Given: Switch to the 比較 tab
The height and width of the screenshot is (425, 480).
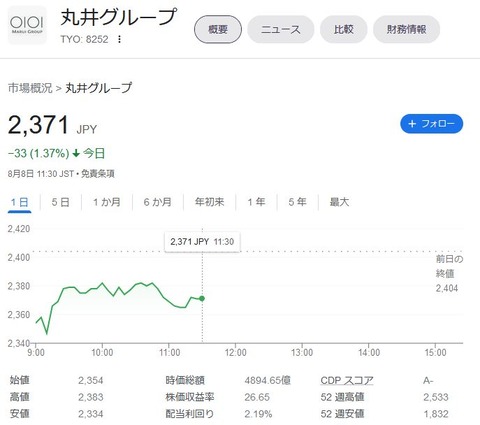Looking at the screenshot, I should (x=344, y=29).
